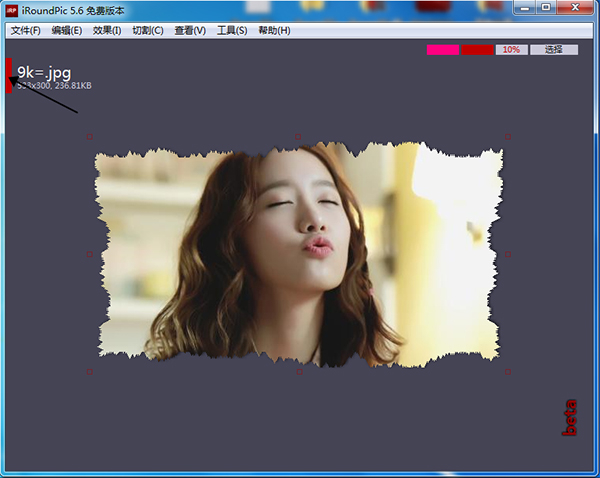Click the torn-edge photo in the canvas

click(299, 254)
